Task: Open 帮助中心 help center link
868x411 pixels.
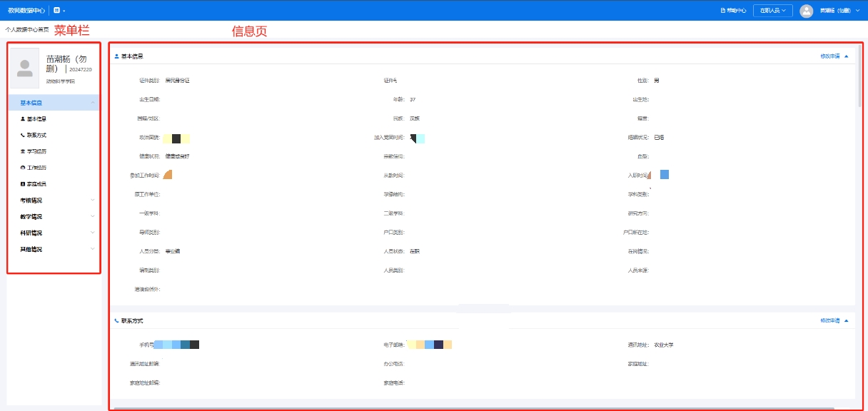Action: 733,11
